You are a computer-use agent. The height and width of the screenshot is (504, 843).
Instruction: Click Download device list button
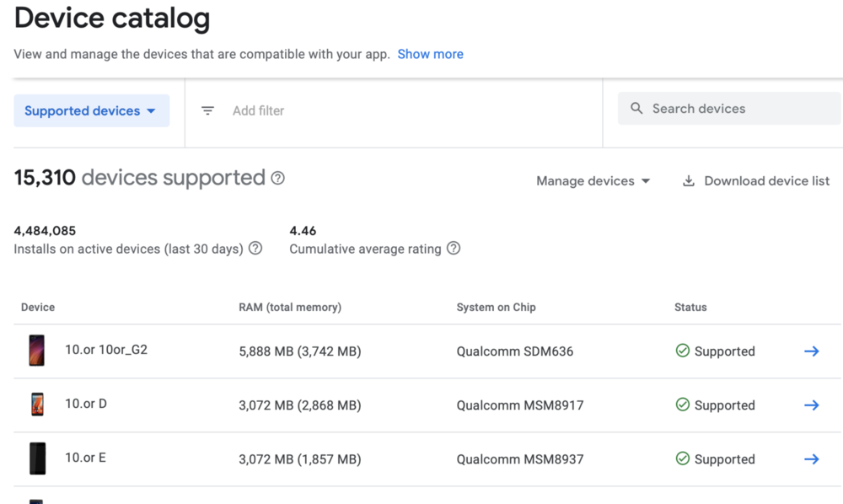point(765,180)
